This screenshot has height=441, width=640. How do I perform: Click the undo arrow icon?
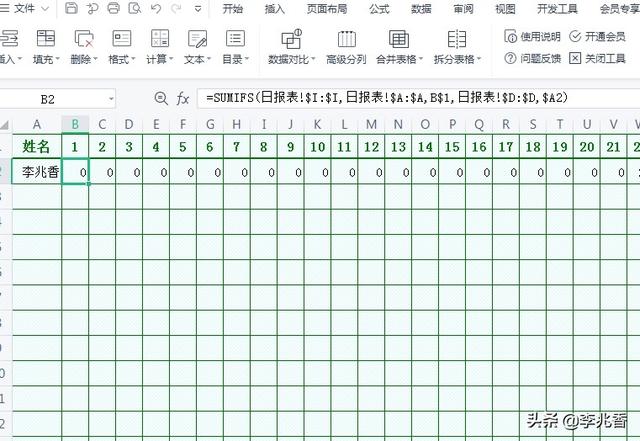point(156,8)
